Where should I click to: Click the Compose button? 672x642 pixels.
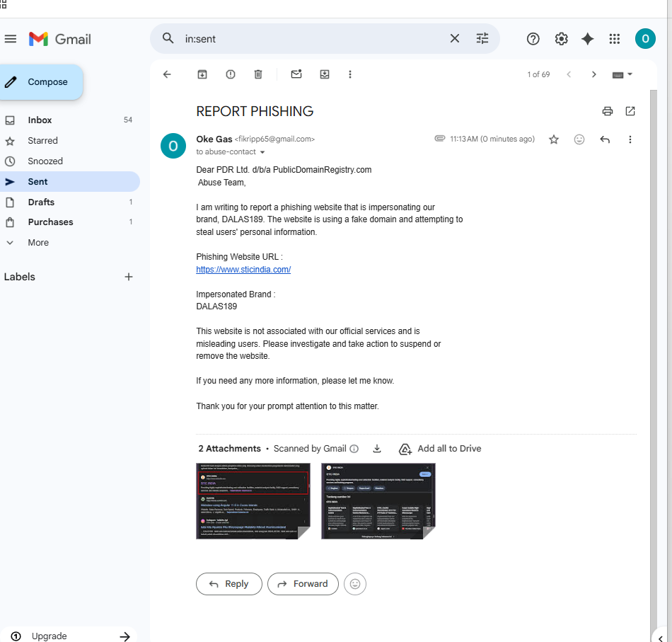point(41,82)
